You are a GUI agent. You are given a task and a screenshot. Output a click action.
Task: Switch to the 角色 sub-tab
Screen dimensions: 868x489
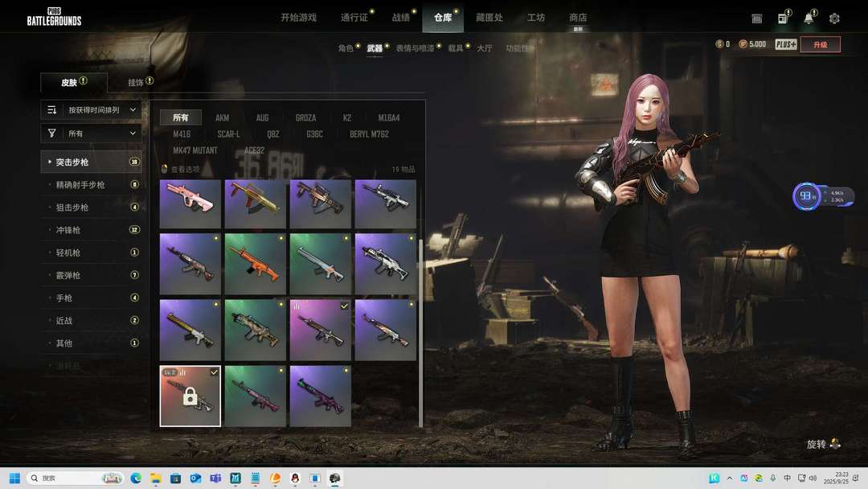(346, 48)
